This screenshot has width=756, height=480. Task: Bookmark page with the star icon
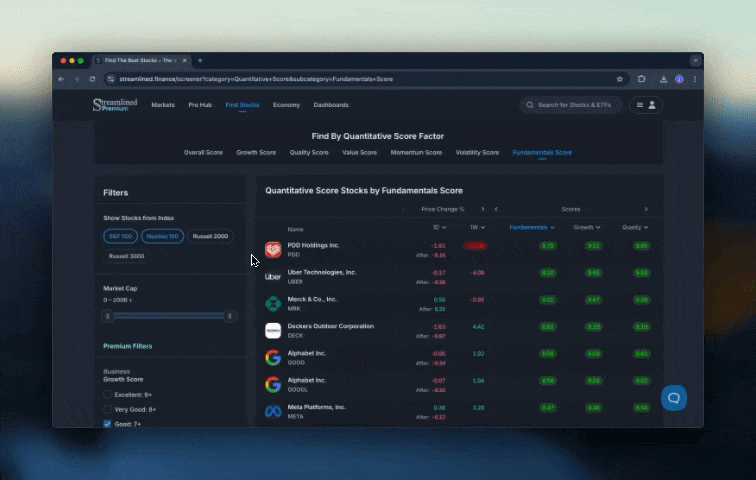(620, 79)
